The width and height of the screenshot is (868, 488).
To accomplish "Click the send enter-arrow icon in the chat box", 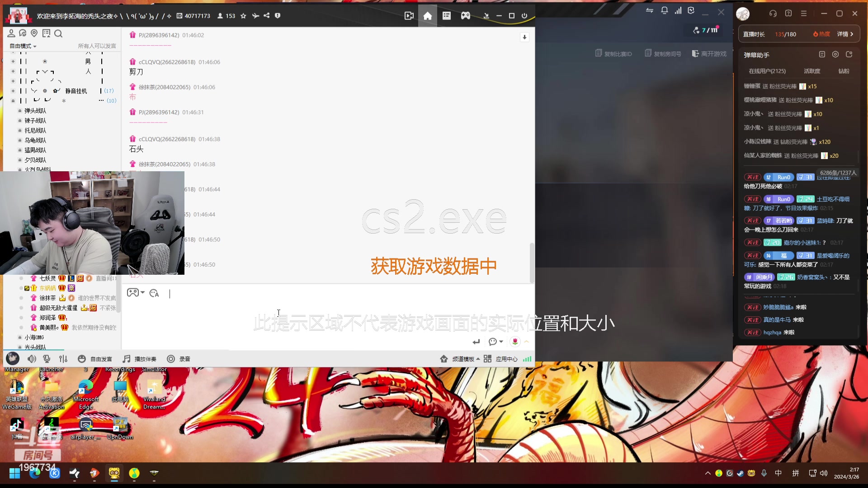I will coord(476,342).
